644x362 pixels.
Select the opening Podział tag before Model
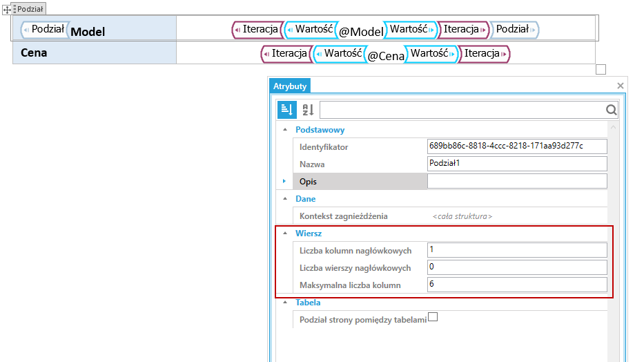coord(45,30)
